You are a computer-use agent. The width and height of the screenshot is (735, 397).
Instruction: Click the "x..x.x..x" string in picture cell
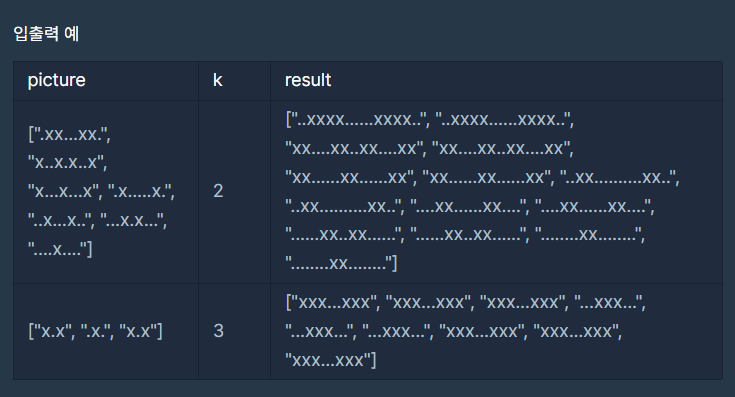coord(68,163)
